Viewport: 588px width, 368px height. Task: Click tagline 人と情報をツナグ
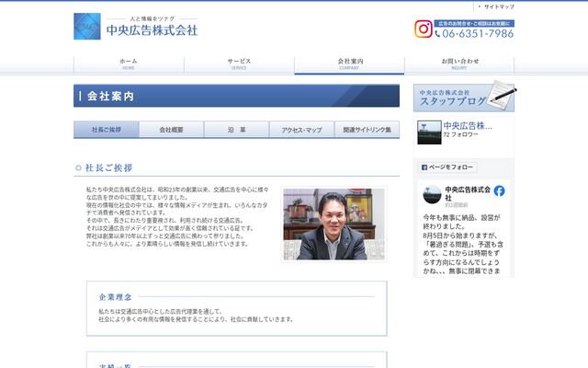153,18
